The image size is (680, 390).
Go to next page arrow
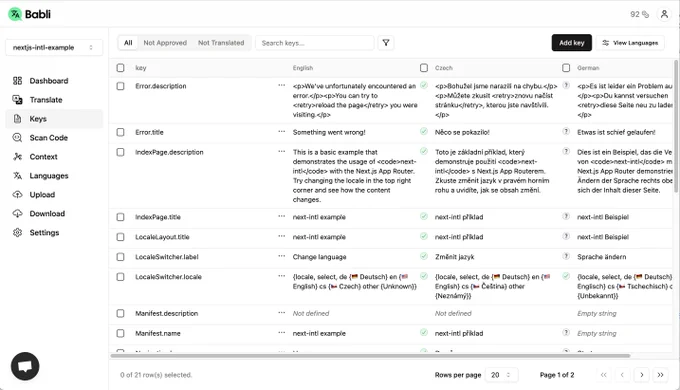click(x=641, y=375)
